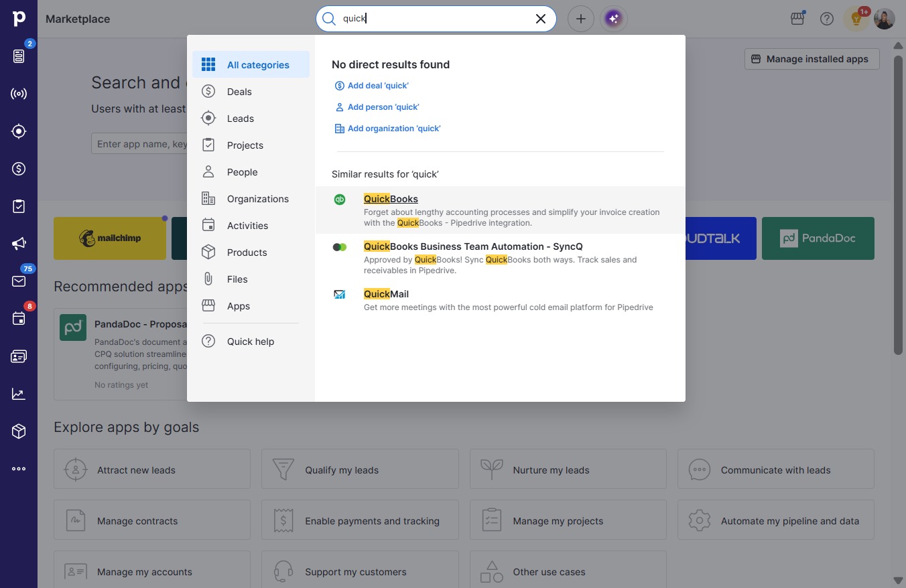The image size is (906, 588).
Task: Filter search results by Leads
Action: click(251, 119)
